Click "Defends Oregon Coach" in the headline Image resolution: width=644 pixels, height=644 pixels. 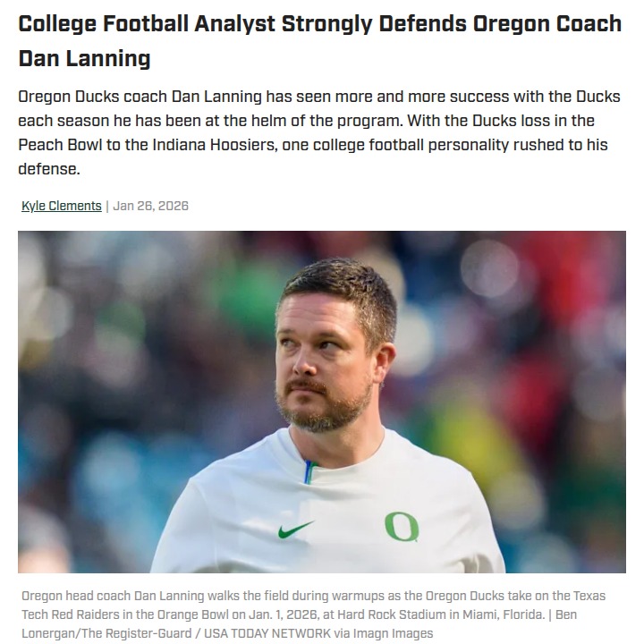(x=500, y=23)
